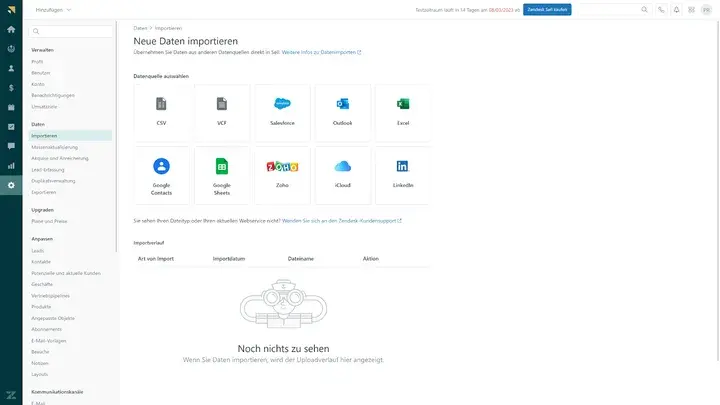Click the Zendesk Sell kaufen button
Image resolution: width=720 pixels, height=405 pixels.
point(547,10)
